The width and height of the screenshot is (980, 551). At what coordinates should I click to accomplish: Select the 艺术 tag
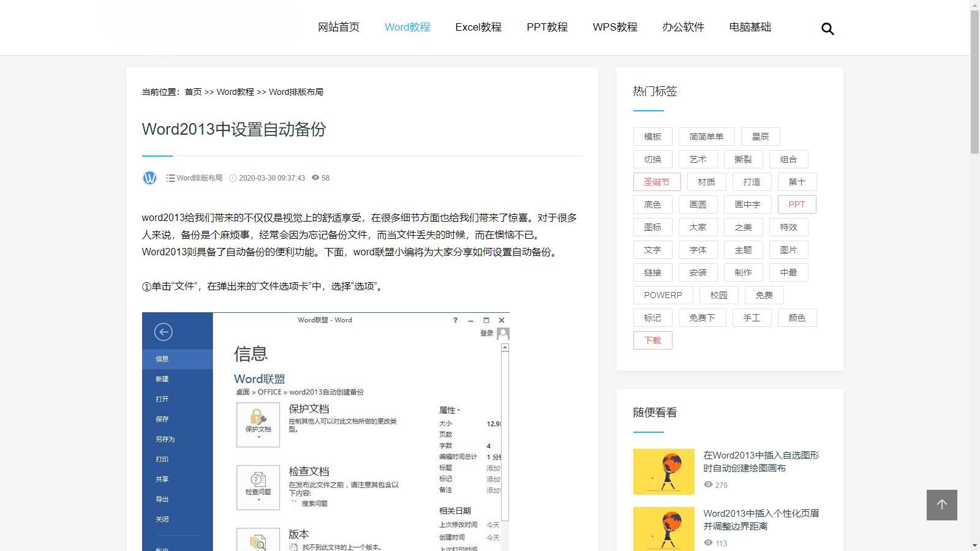pos(698,159)
